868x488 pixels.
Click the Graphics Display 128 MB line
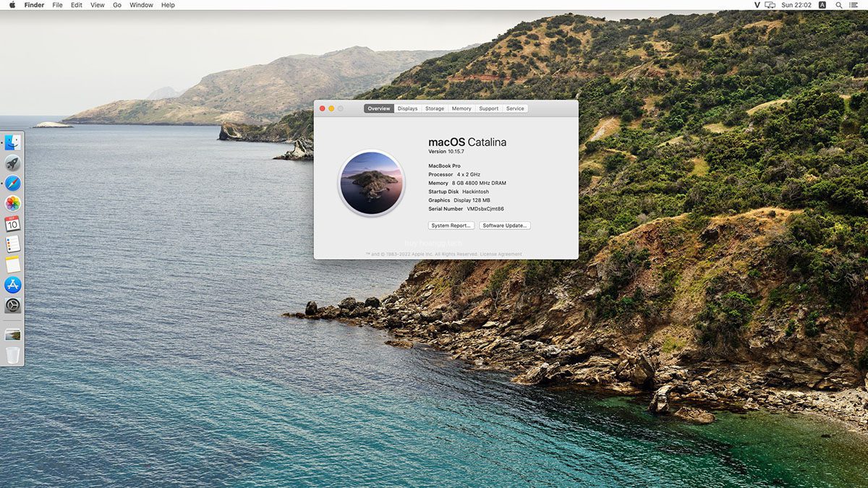tap(459, 200)
